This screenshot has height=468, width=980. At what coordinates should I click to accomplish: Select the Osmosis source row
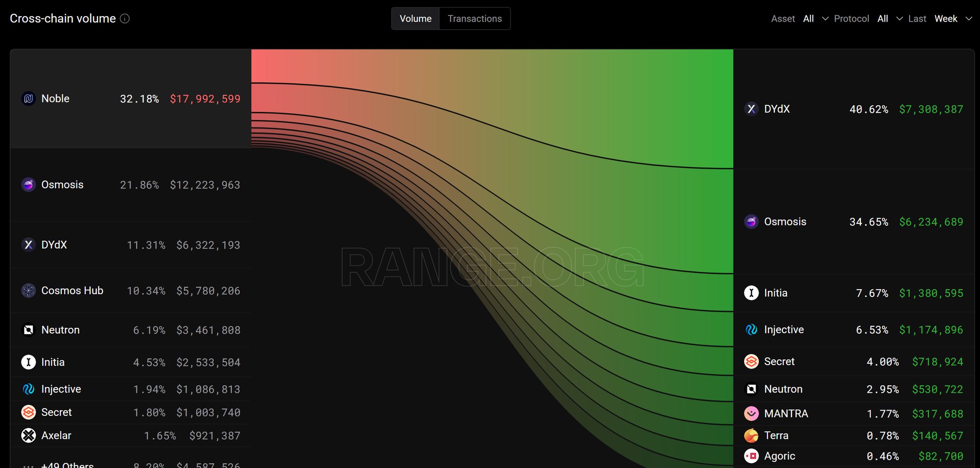click(x=131, y=185)
